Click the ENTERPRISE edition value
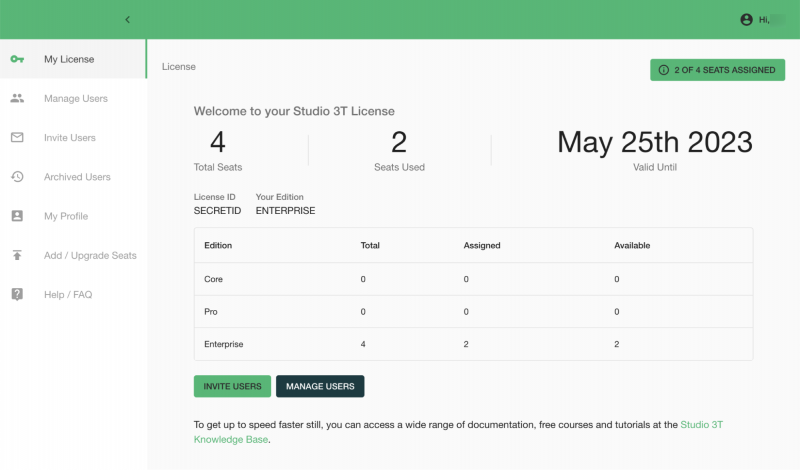Screen dimensions: 800x470 pyautogui.click(x=285, y=210)
